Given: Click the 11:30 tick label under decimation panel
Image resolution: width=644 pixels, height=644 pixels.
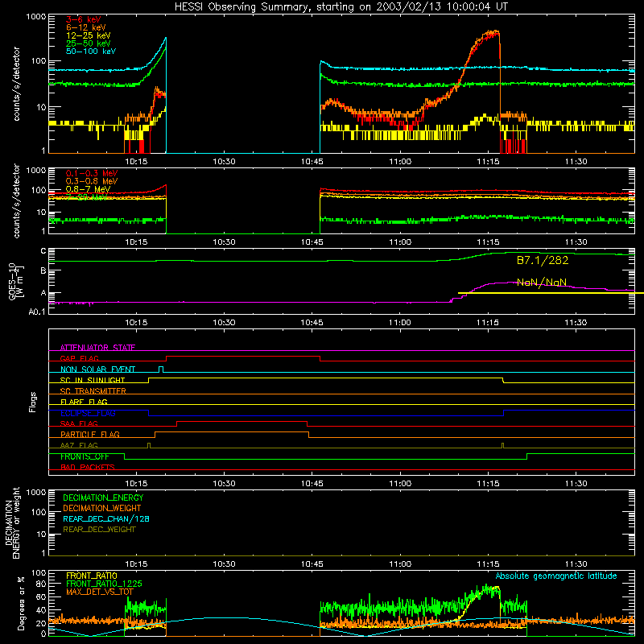Looking at the screenshot, I should [576, 564].
